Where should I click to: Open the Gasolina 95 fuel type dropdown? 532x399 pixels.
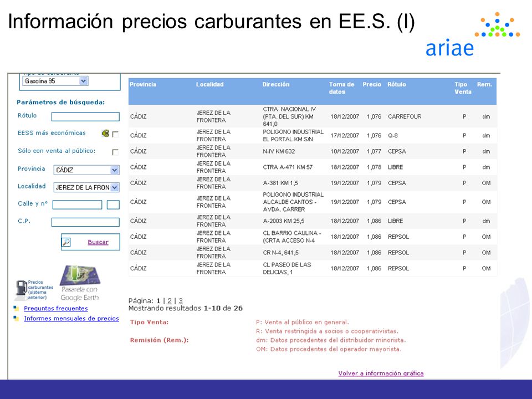coord(55,81)
